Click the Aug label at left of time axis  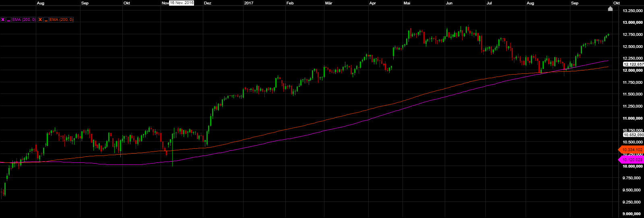[40, 3]
